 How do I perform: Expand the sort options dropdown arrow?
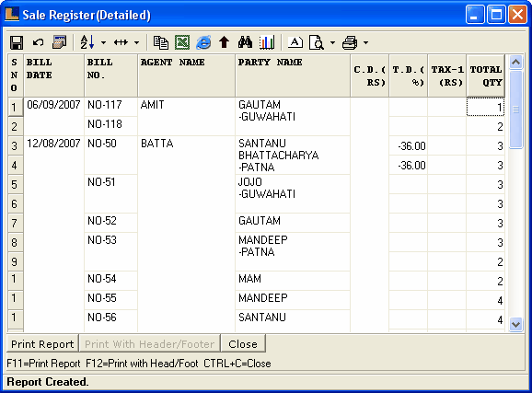coord(103,42)
